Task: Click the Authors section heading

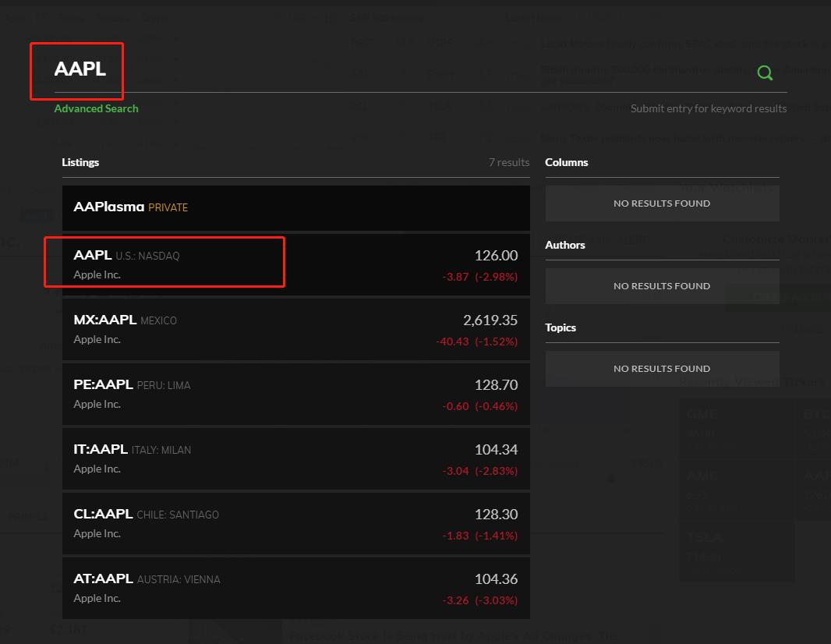Action: [x=564, y=245]
